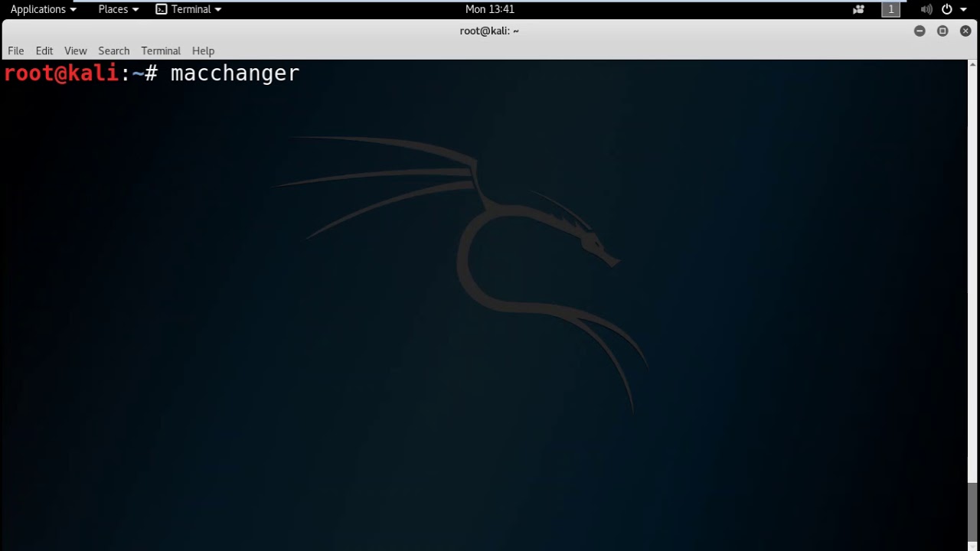This screenshot has height=551, width=980.
Task: Open the Edit menu
Action: click(x=44, y=51)
